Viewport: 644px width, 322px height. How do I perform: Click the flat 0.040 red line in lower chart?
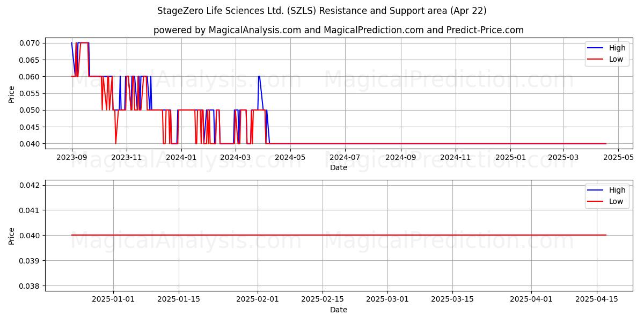coord(339,235)
